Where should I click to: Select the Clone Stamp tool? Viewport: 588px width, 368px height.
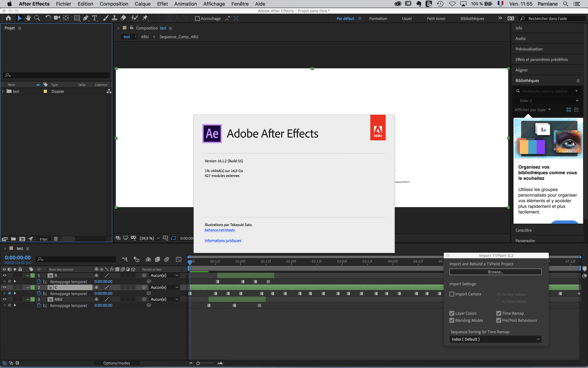[x=114, y=18]
